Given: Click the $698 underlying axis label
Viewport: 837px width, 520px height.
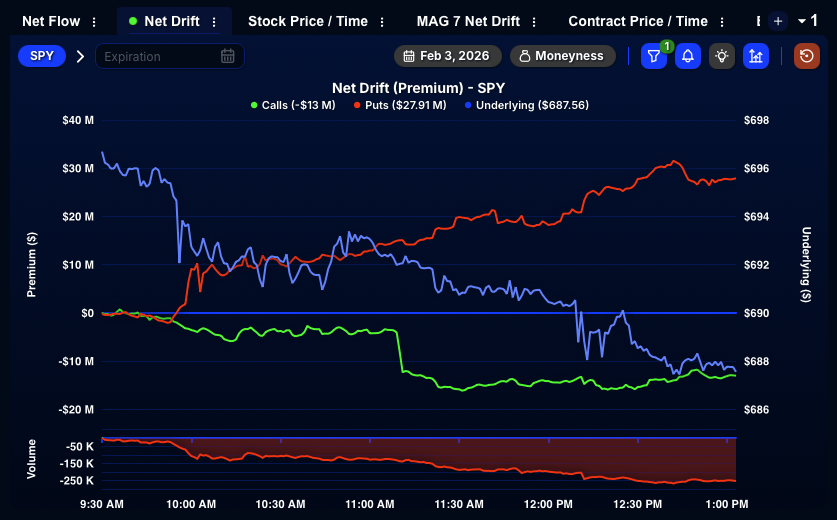Looking at the screenshot, I should coord(756,120).
